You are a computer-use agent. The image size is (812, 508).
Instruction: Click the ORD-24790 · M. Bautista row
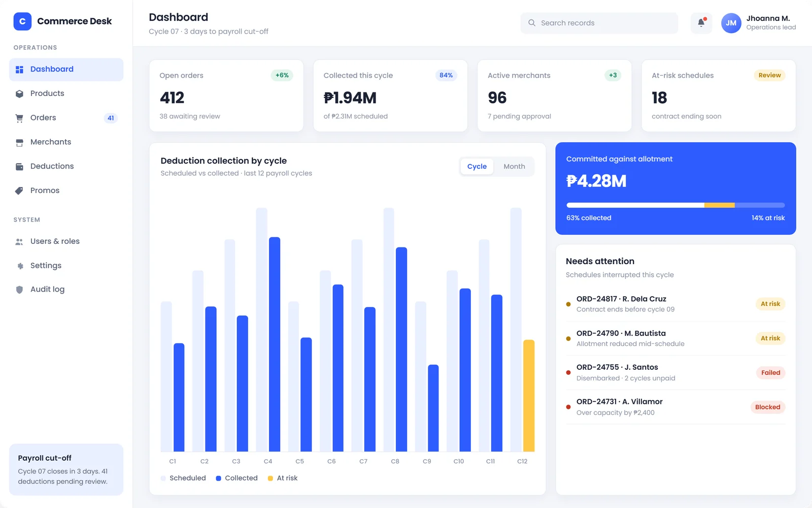click(x=675, y=339)
